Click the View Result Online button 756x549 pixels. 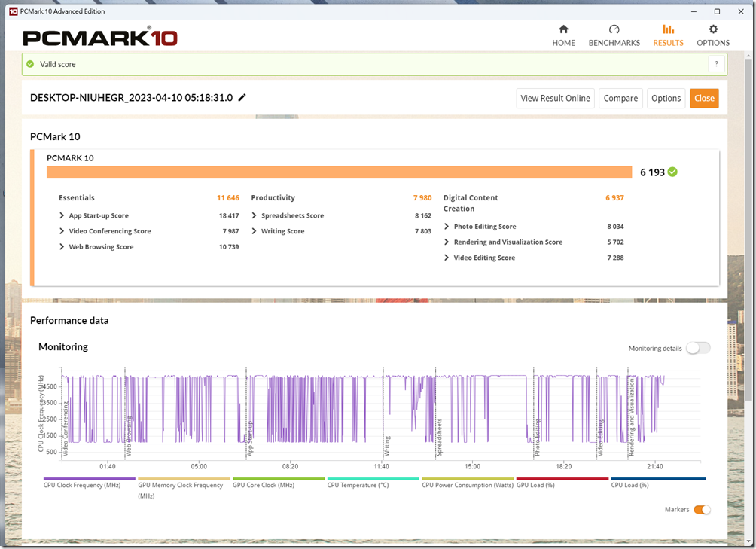pyautogui.click(x=555, y=98)
